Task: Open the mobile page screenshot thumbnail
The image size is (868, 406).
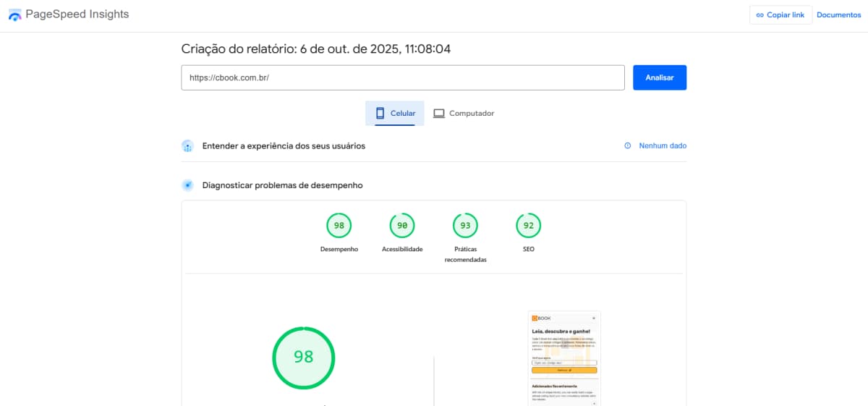Action: point(564,358)
